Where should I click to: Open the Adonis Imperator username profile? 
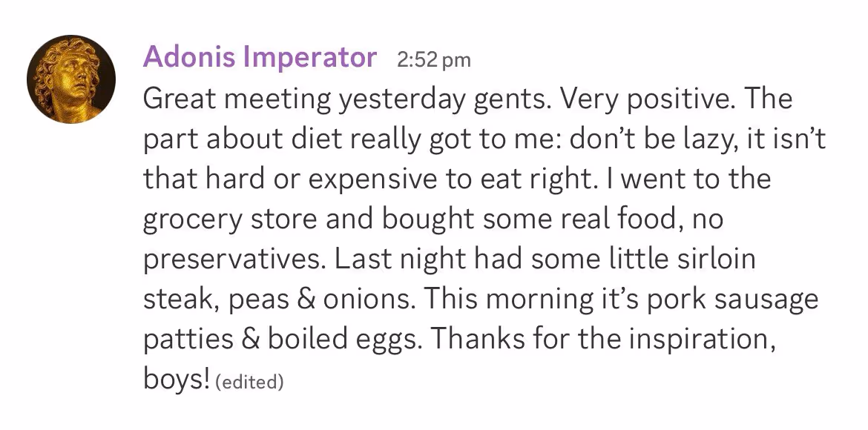[x=260, y=58]
